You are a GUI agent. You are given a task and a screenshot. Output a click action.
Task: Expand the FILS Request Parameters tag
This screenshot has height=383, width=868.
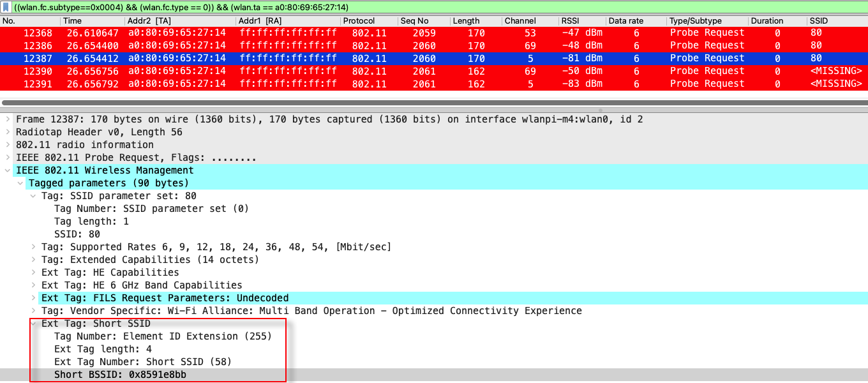click(33, 298)
